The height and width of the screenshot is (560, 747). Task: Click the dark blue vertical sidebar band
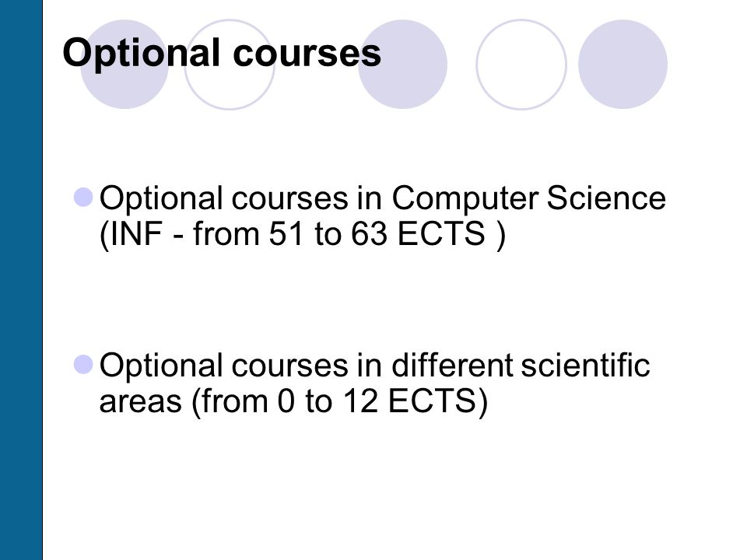tap(21, 280)
